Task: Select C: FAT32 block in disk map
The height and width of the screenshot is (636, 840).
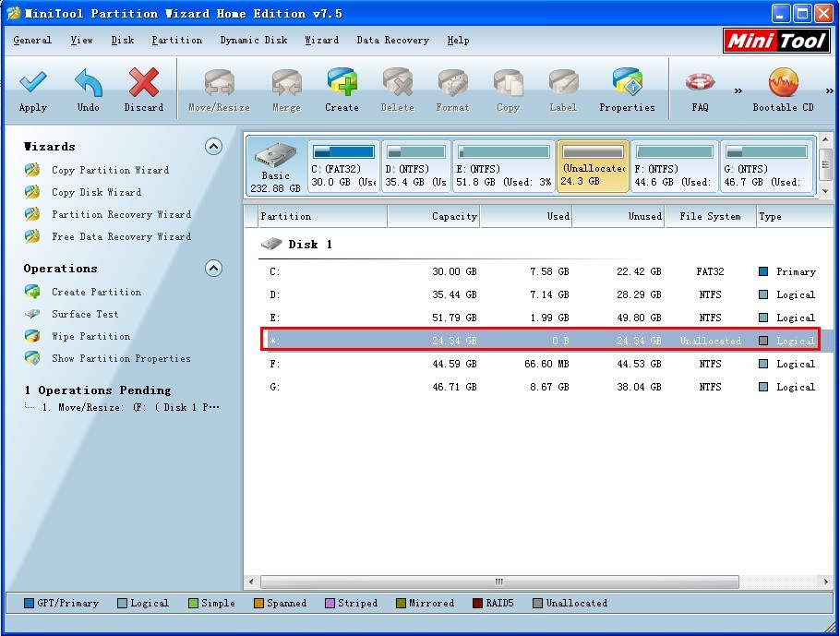Action: (x=343, y=165)
